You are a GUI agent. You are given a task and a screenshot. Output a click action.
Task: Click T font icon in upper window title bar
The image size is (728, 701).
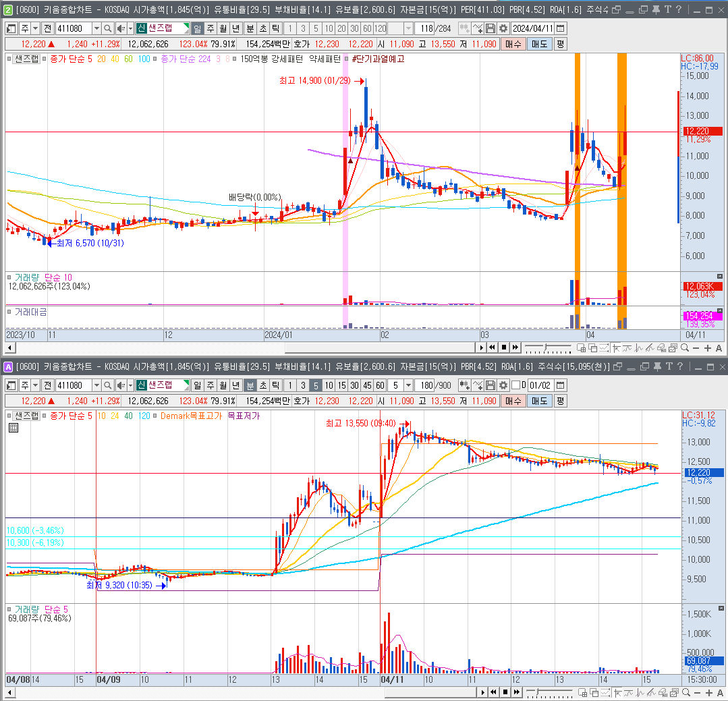pyautogui.click(x=668, y=9)
